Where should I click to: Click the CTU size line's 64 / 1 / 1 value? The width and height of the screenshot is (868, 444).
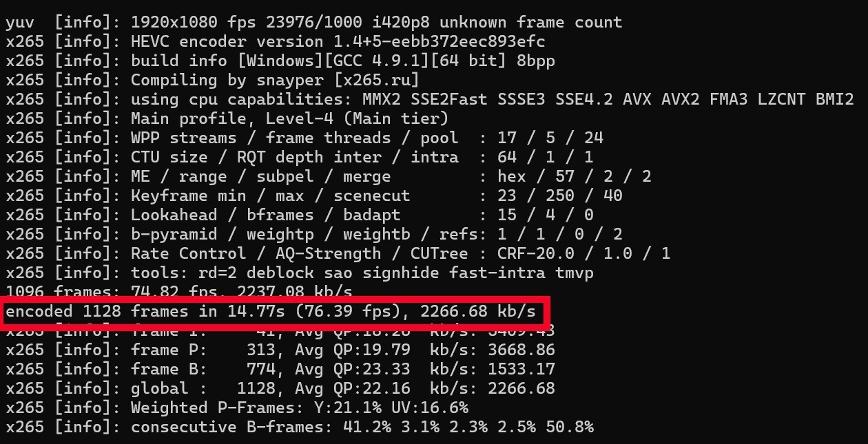pos(545,157)
